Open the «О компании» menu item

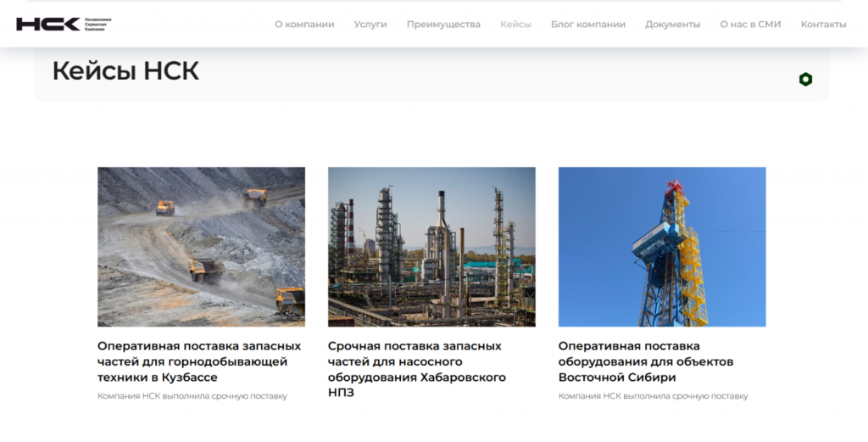pos(304,24)
